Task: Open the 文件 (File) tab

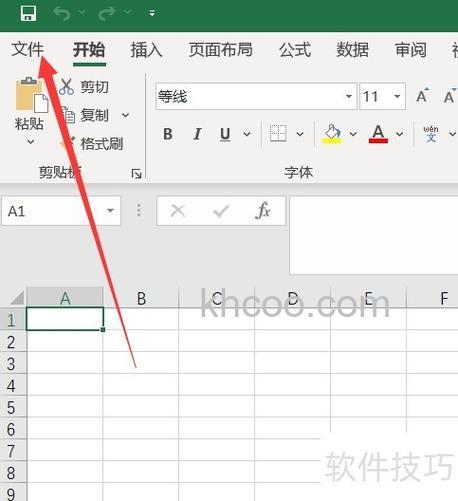Action: pos(27,50)
